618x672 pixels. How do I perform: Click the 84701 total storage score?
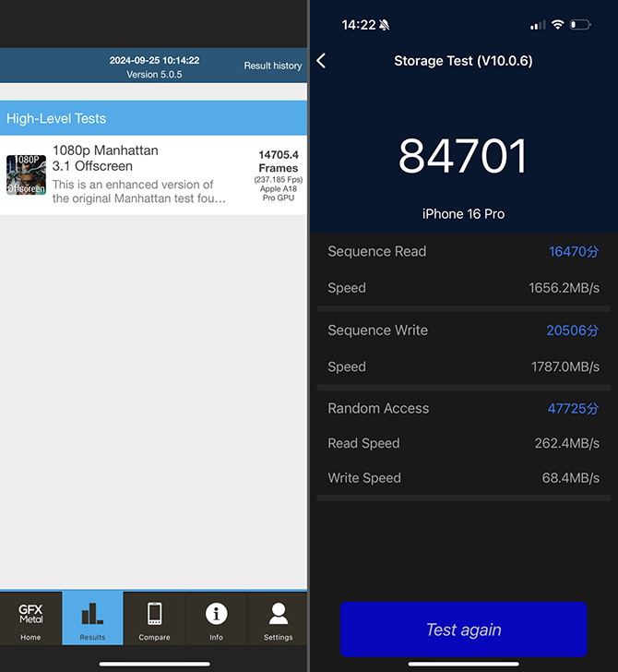point(462,156)
